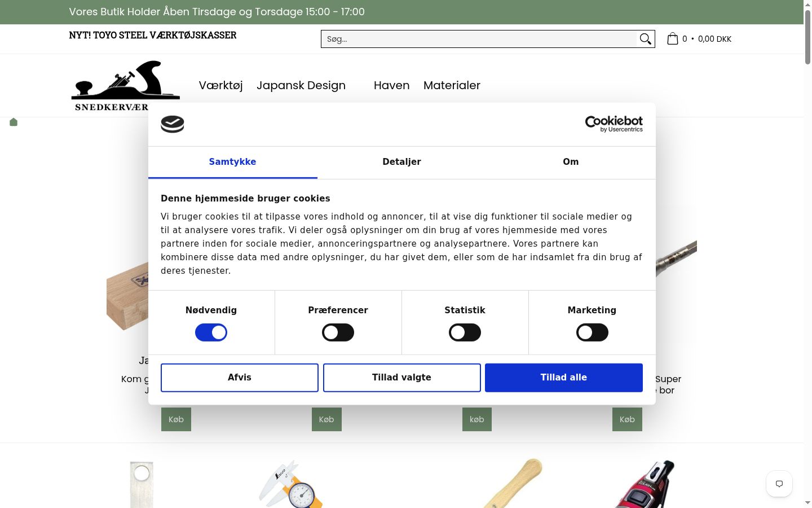Click the Søg search input field
812x508 pixels.
click(479, 39)
